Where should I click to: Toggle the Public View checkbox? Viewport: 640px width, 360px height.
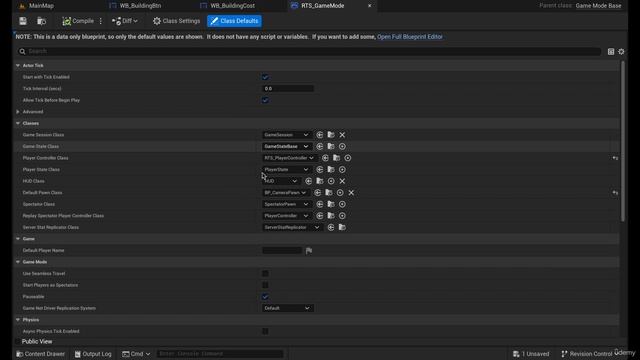[x=18, y=341]
